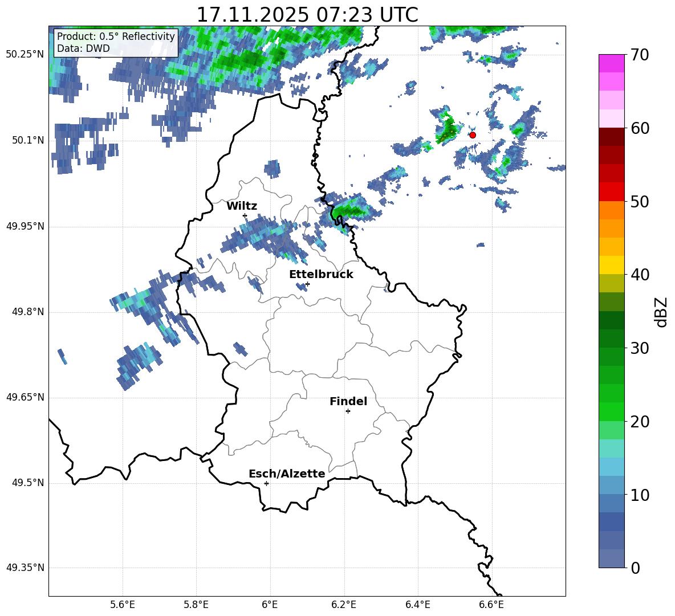Click the red radar site marker dot

point(473,135)
